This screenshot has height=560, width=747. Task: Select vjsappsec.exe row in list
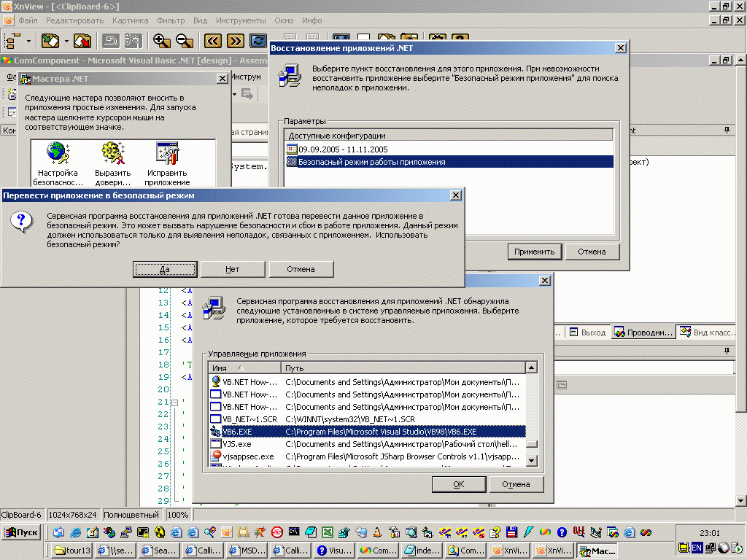(x=368, y=456)
